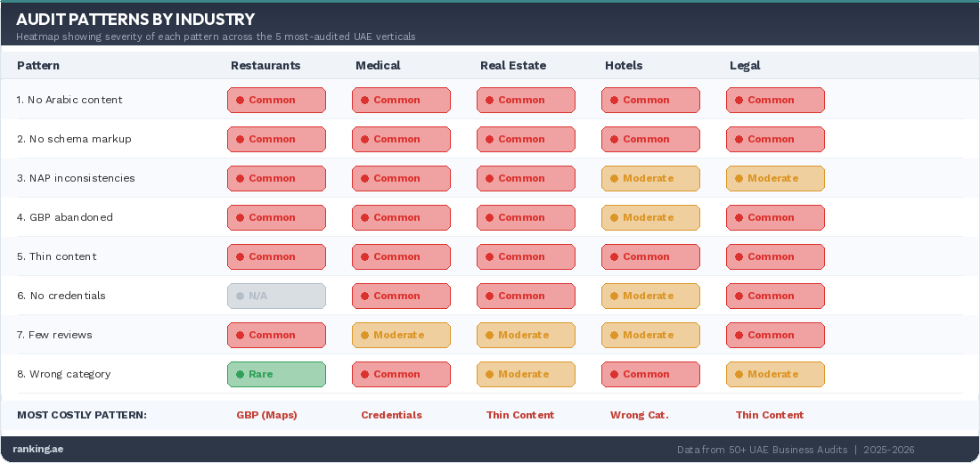
Task: Select the Restaurants column header
Action: pos(265,66)
